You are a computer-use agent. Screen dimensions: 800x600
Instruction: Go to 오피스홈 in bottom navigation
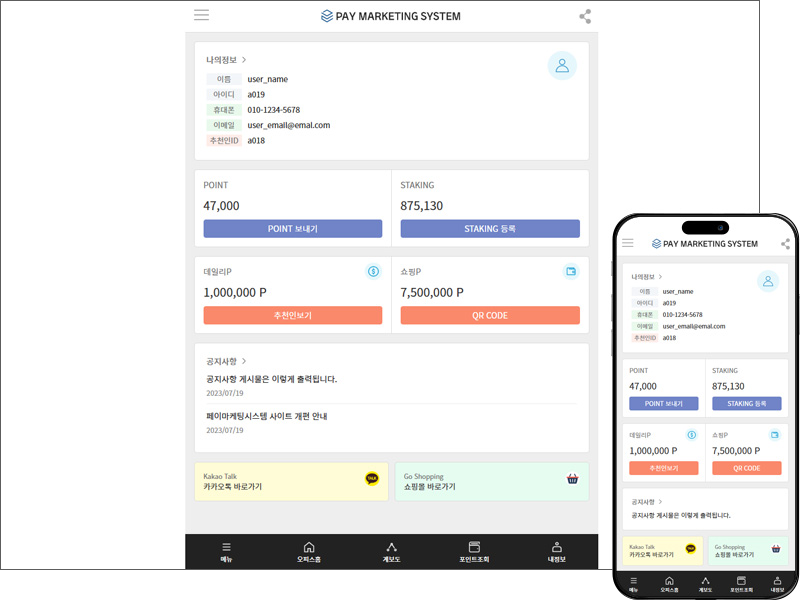click(308, 552)
